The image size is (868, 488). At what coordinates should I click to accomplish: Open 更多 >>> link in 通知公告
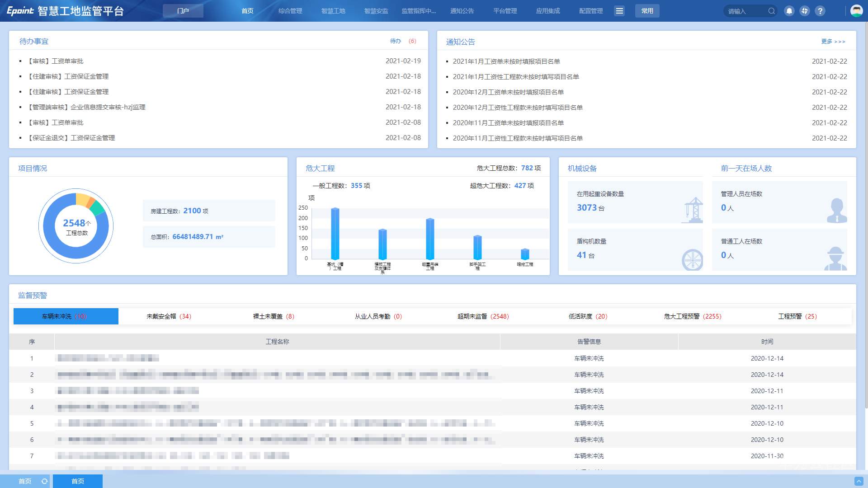click(x=833, y=42)
